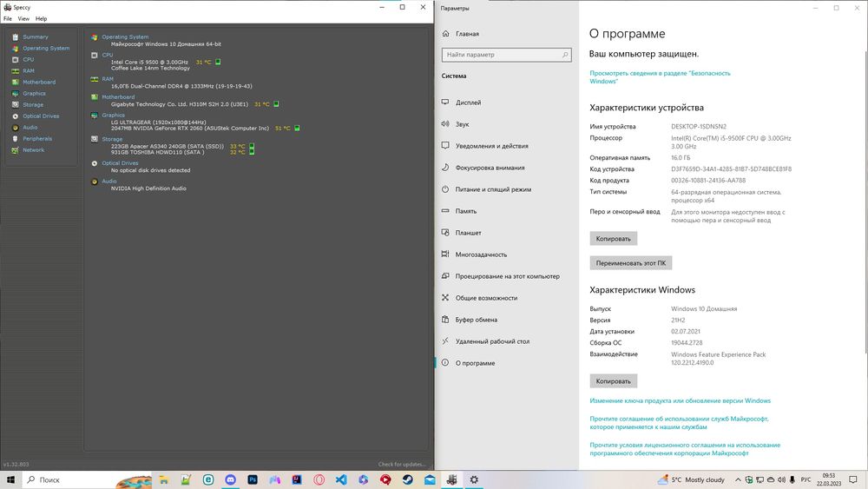Screen dimensions: 868x489
Task: Click the CPU temperature indicator icon
Action: [218, 62]
